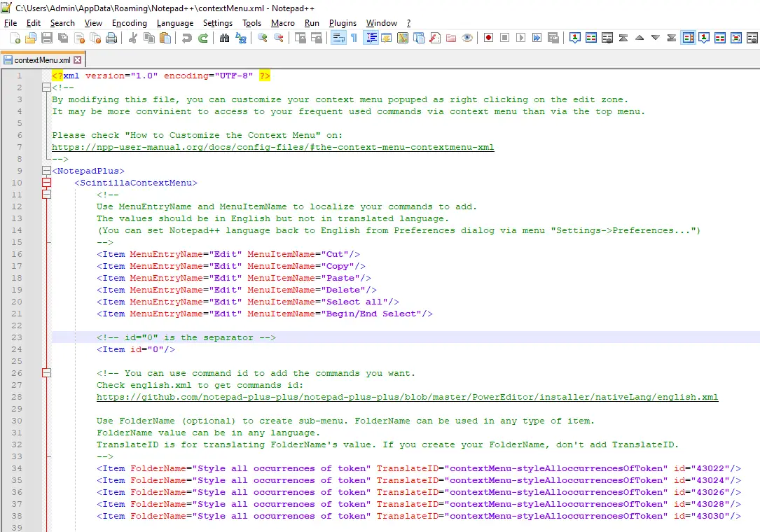This screenshot has height=532, width=760.
Task: Open the Plugins menu
Action: pyautogui.click(x=343, y=23)
